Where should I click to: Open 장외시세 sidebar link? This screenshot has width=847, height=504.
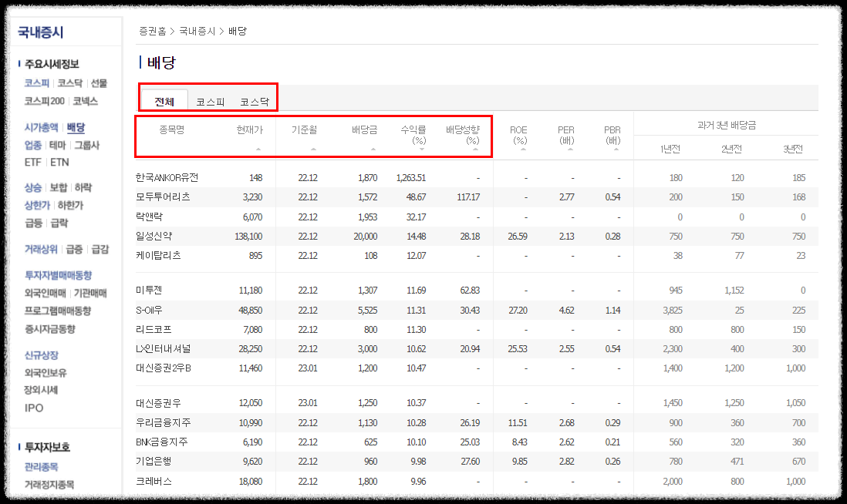coord(41,390)
